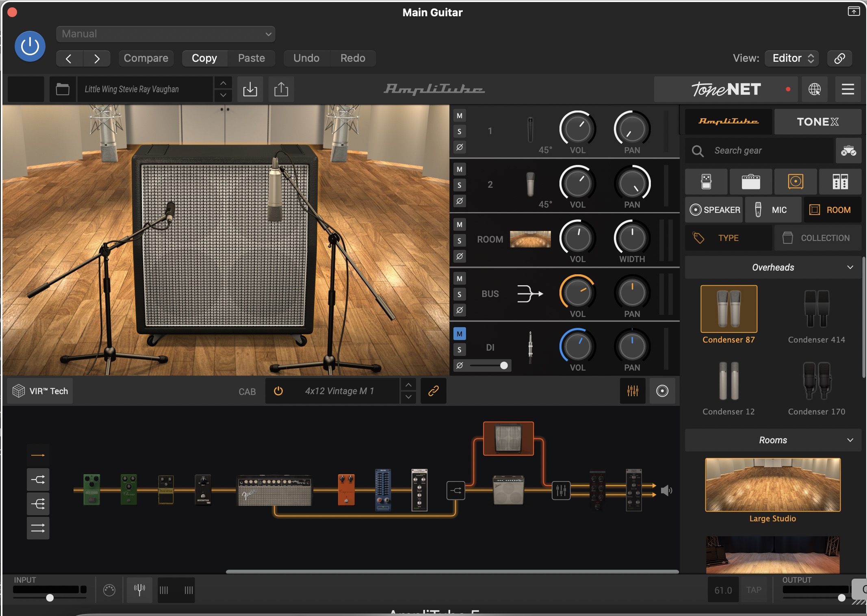The height and width of the screenshot is (616, 867).
Task: Open the preset browser folder icon
Action: coord(63,89)
